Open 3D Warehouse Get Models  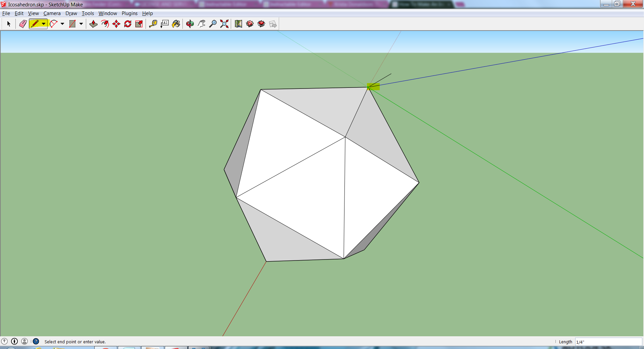[250, 24]
